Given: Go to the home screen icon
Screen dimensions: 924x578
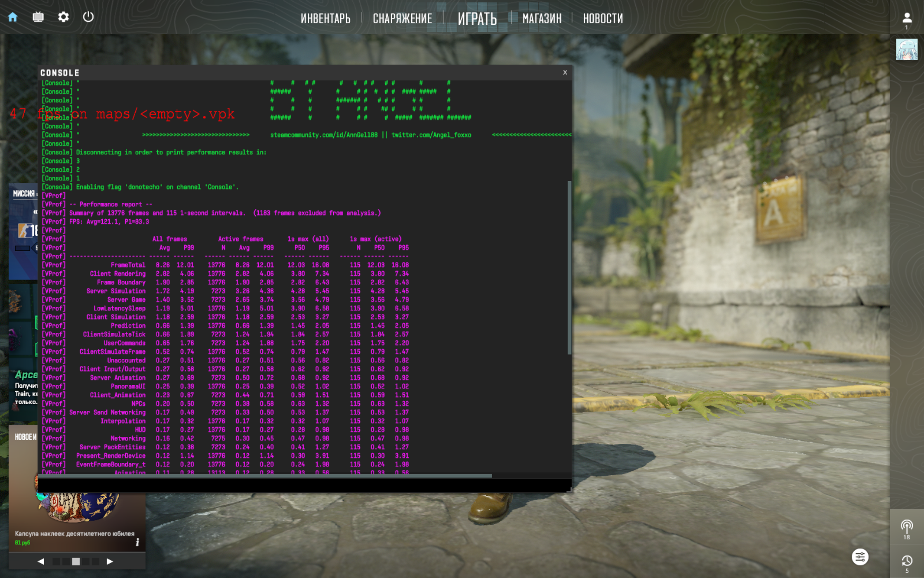Looking at the screenshot, I should 13,17.
